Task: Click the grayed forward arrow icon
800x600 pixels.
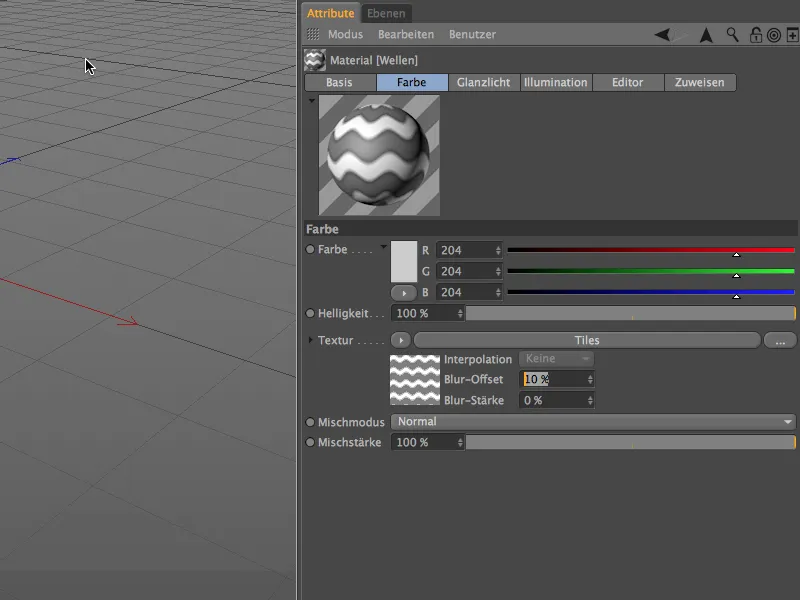Action: (x=681, y=35)
